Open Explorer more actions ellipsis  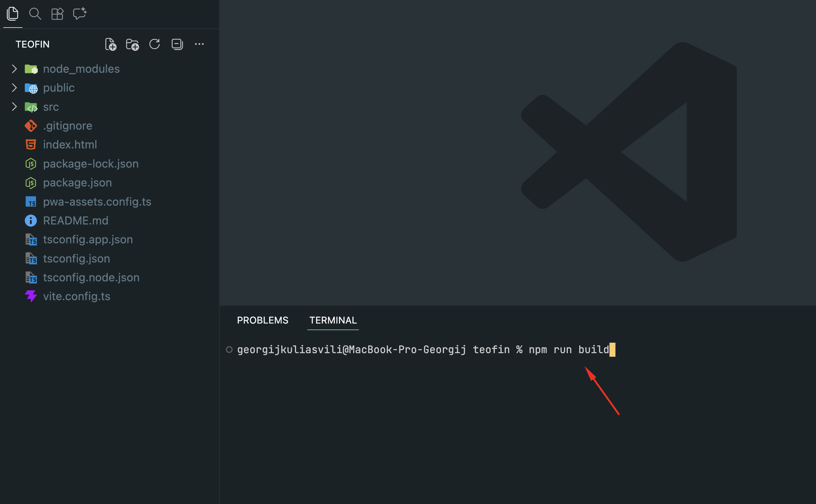point(199,44)
